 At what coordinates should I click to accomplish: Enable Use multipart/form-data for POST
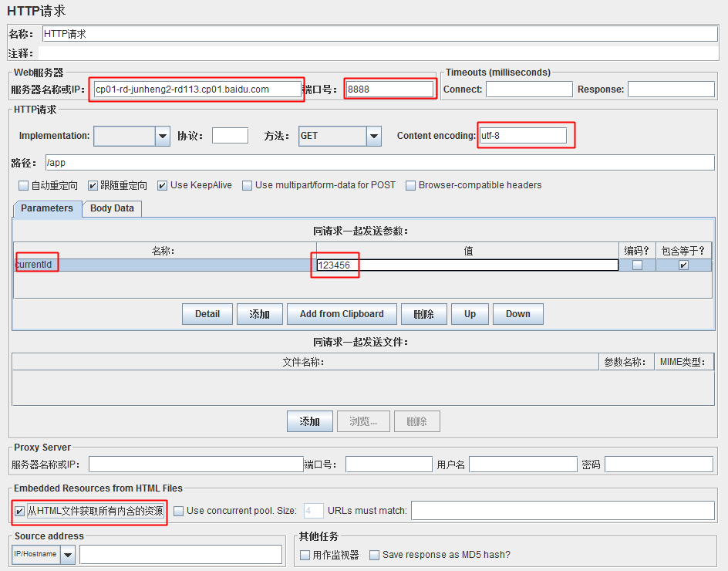(248, 185)
